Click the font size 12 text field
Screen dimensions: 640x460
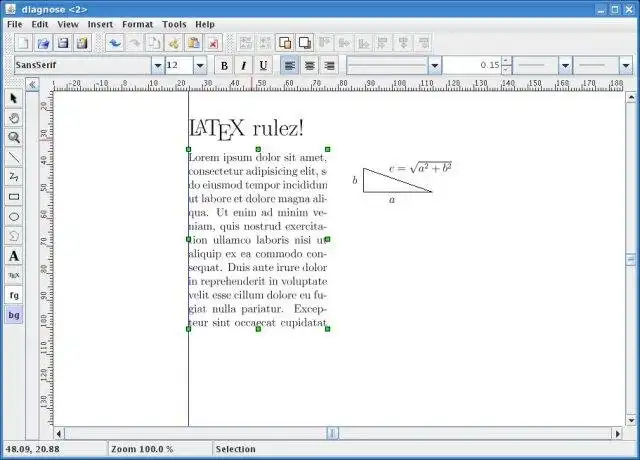179,65
